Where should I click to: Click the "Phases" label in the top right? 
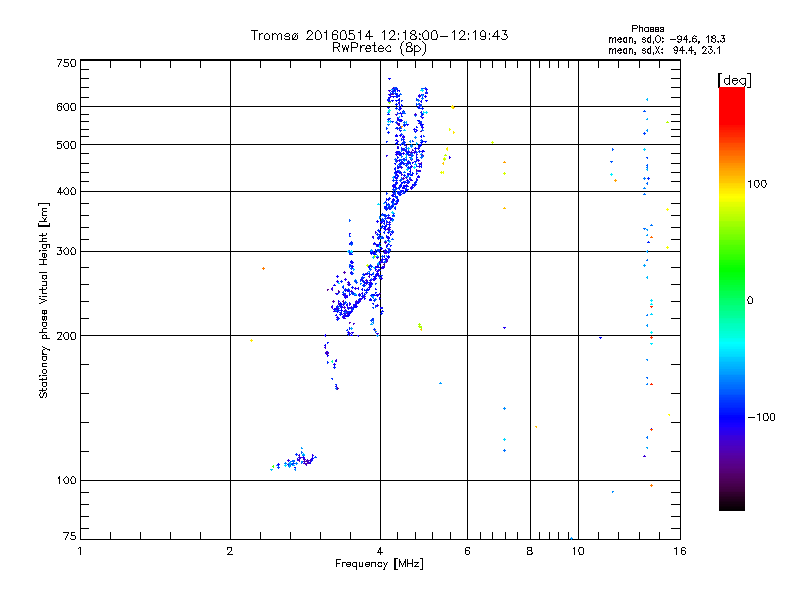(647, 29)
